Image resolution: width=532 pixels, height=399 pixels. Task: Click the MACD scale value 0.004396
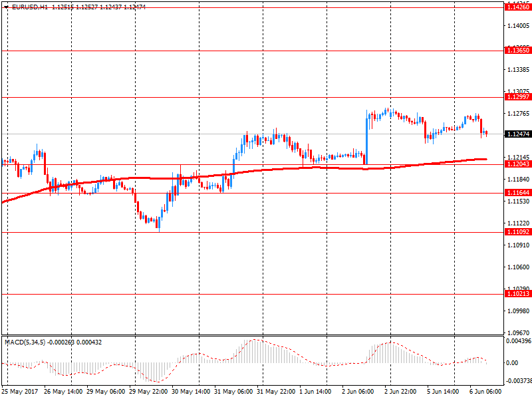[519, 341]
